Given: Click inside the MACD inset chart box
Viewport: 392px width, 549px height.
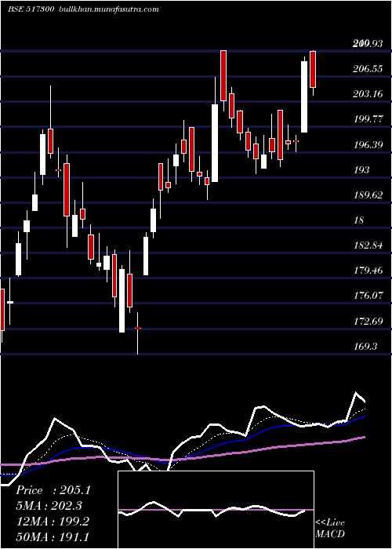Looking at the screenshot, I should 216,510.
